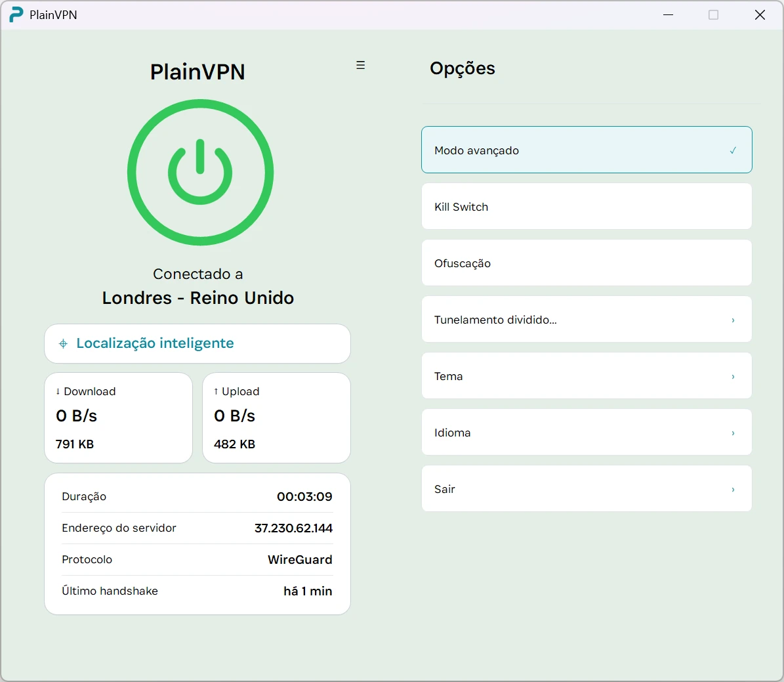Expand the Tema chevron
This screenshot has width=784, height=682.
[x=733, y=376]
